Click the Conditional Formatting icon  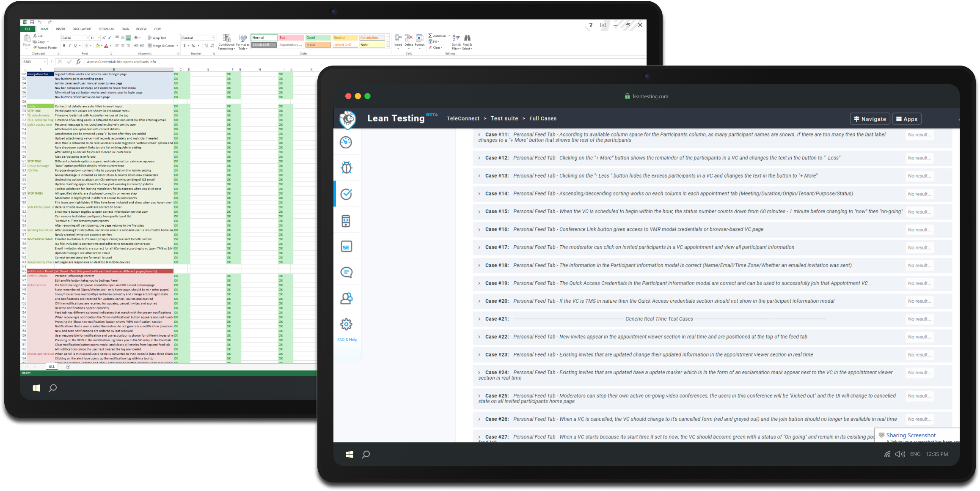point(226,39)
